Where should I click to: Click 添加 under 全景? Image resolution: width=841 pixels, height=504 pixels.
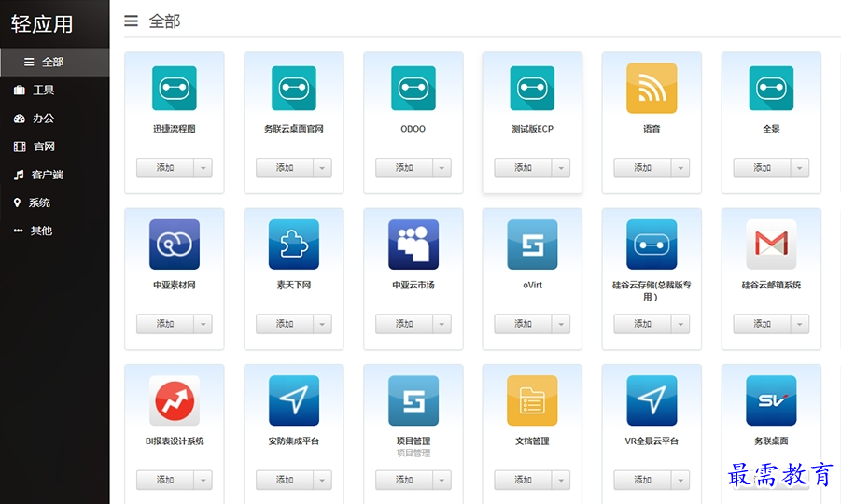point(762,168)
